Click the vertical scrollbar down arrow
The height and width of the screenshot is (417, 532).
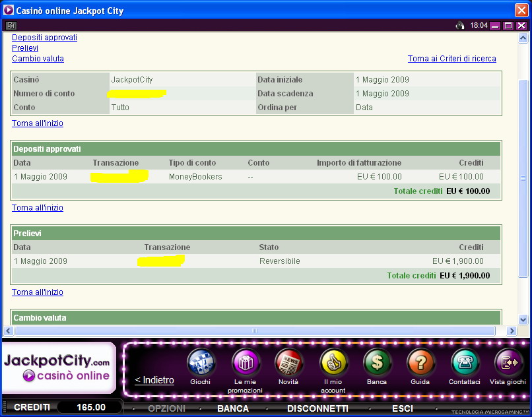click(523, 319)
